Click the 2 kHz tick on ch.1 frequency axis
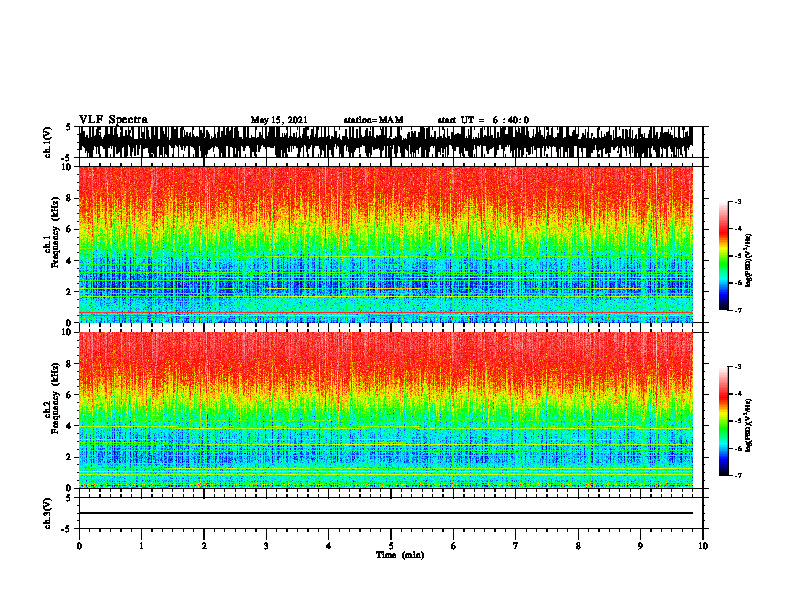Image resolution: width=792 pixels, height=612 pixels. pyautogui.click(x=70, y=292)
